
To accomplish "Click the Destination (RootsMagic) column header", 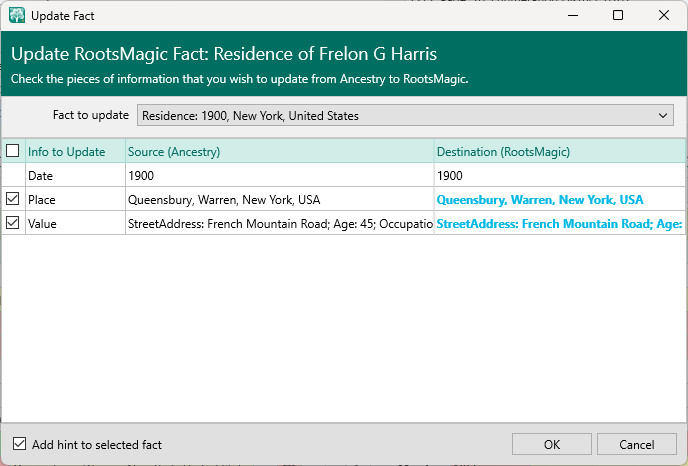I will 501,152.
